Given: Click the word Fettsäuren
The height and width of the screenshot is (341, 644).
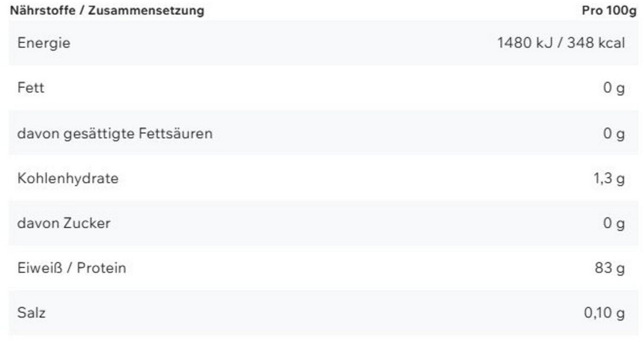Looking at the screenshot, I should [x=175, y=133].
